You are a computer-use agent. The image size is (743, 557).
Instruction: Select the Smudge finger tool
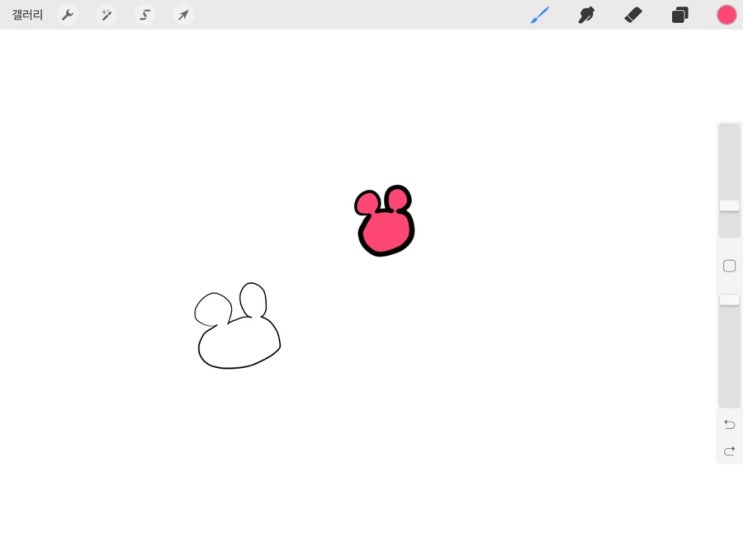tap(586, 15)
